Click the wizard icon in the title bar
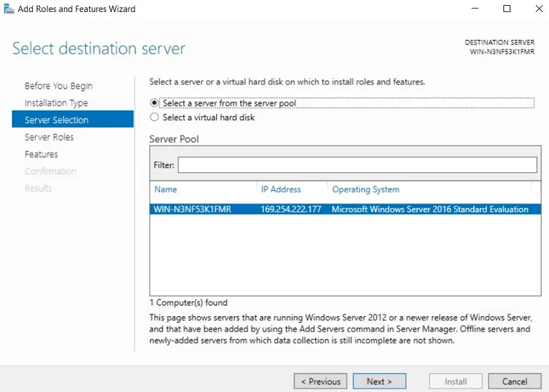This screenshot has width=549, height=392. coord(9,9)
